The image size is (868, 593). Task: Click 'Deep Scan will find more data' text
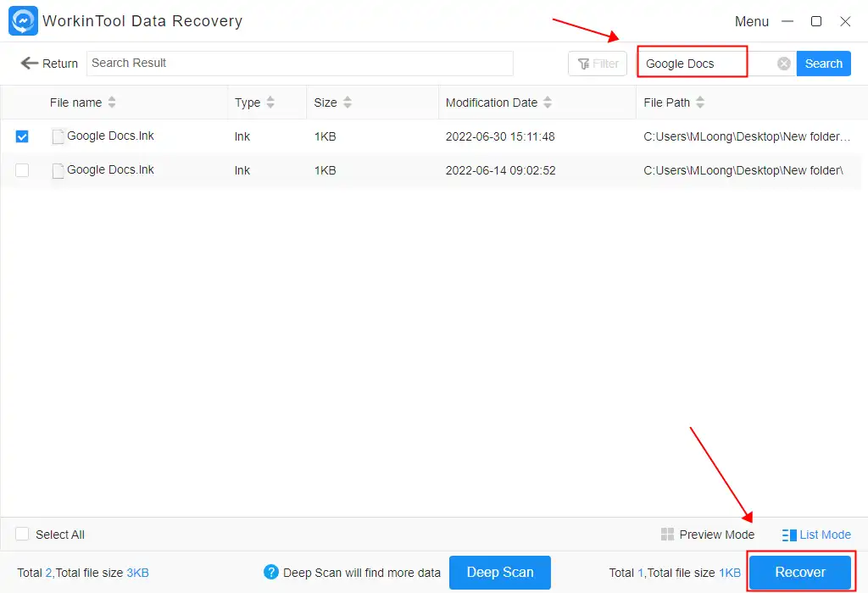pyautogui.click(x=361, y=573)
